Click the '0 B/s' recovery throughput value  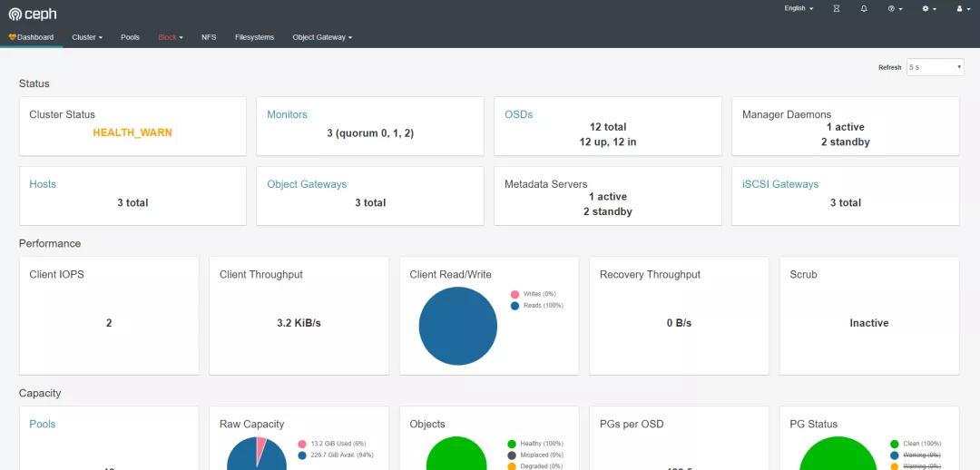pos(679,323)
